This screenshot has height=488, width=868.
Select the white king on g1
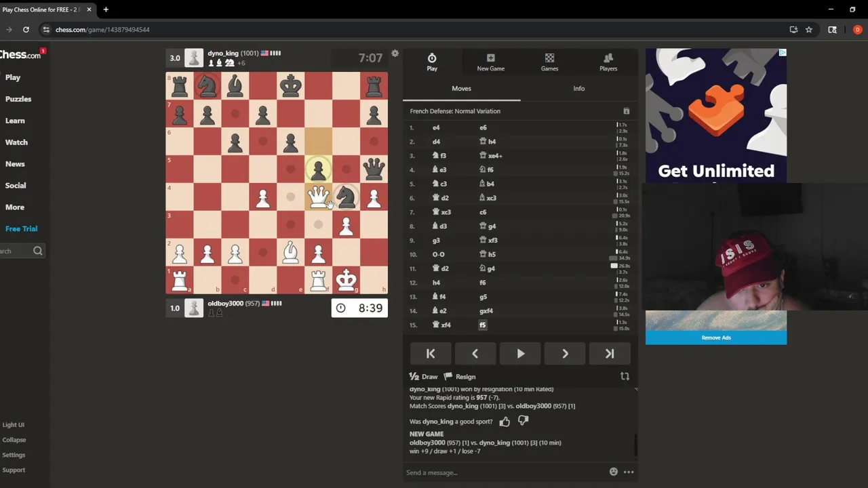pyautogui.click(x=346, y=280)
